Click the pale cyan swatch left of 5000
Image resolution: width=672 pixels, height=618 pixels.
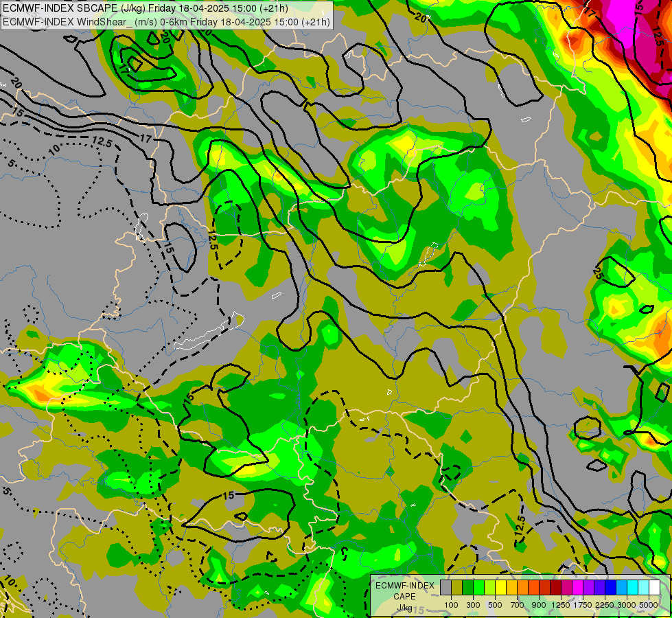[643, 588]
